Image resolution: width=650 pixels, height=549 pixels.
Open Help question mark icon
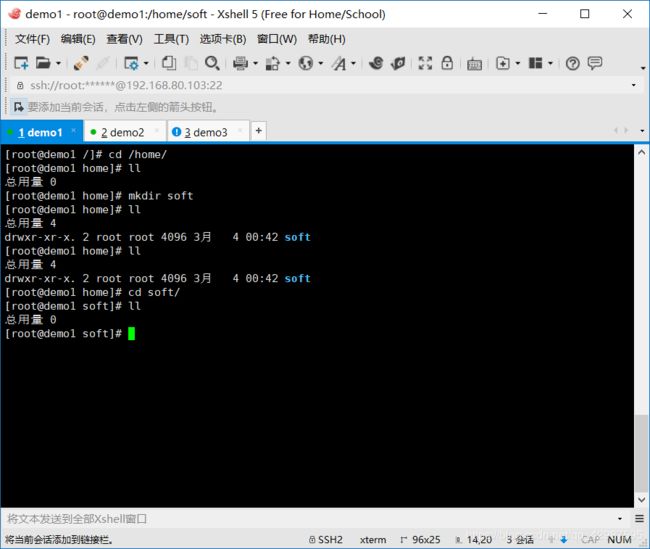pos(572,63)
